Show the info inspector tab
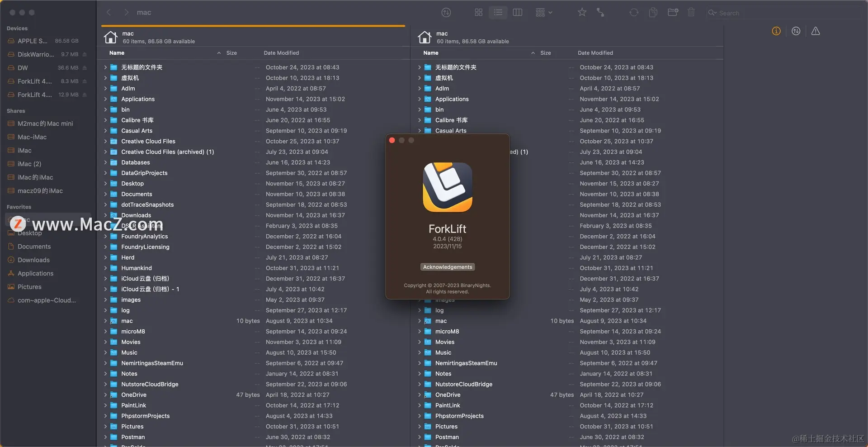The width and height of the screenshot is (868, 447). point(776,31)
